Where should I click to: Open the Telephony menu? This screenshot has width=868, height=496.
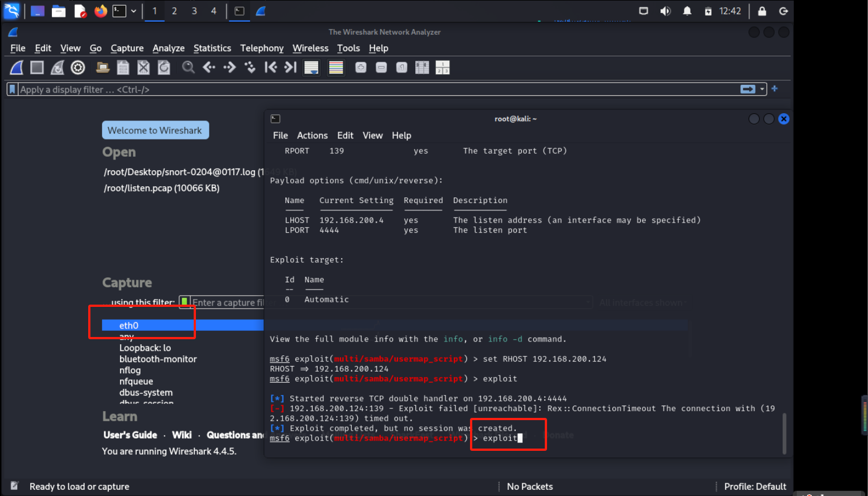click(x=262, y=49)
